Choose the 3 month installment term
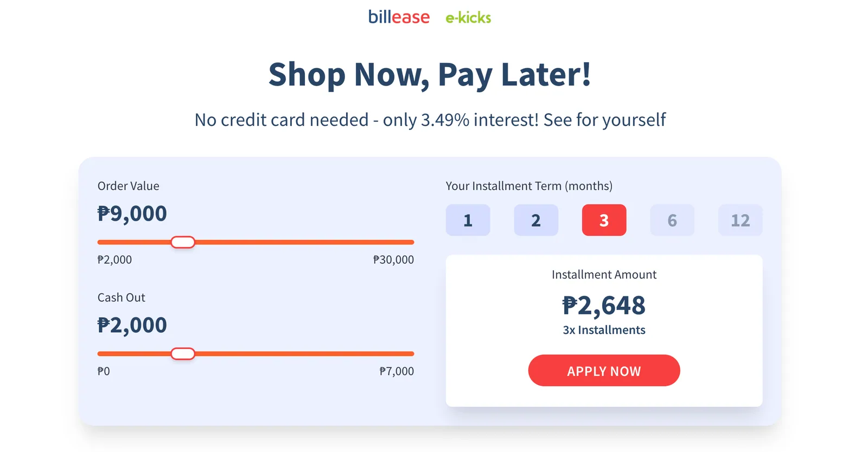Image resolution: width=868 pixels, height=452 pixels. click(x=604, y=220)
